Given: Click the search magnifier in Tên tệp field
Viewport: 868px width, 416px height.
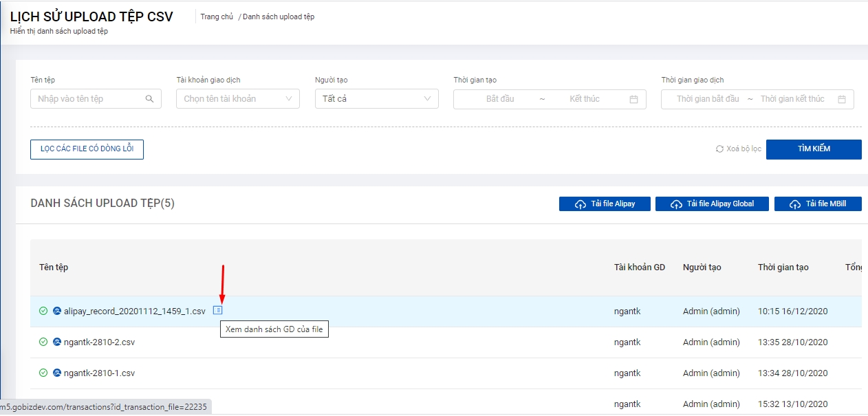Looking at the screenshot, I should [x=150, y=99].
